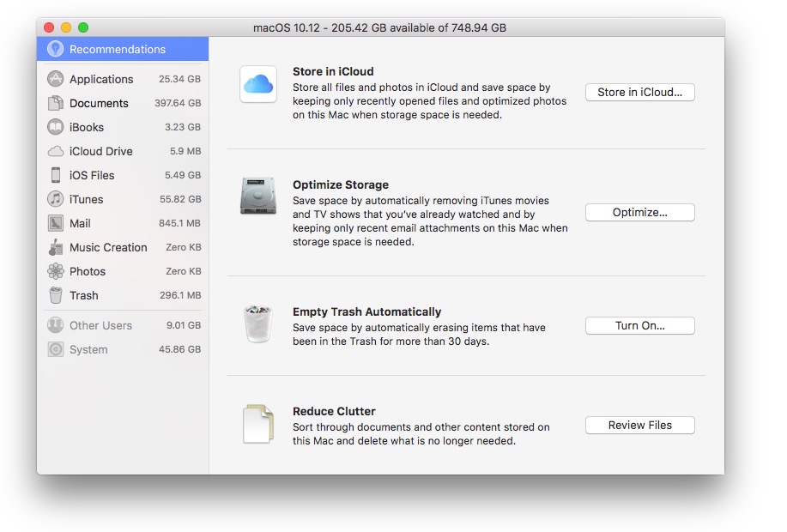Open the iTunes music note icon

(x=56, y=199)
